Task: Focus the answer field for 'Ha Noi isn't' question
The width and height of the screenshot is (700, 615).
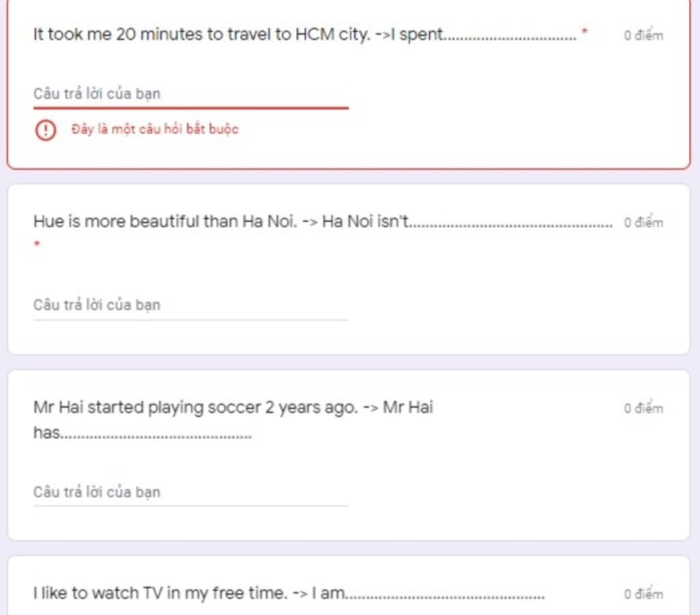Action: click(x=191, y=305)
